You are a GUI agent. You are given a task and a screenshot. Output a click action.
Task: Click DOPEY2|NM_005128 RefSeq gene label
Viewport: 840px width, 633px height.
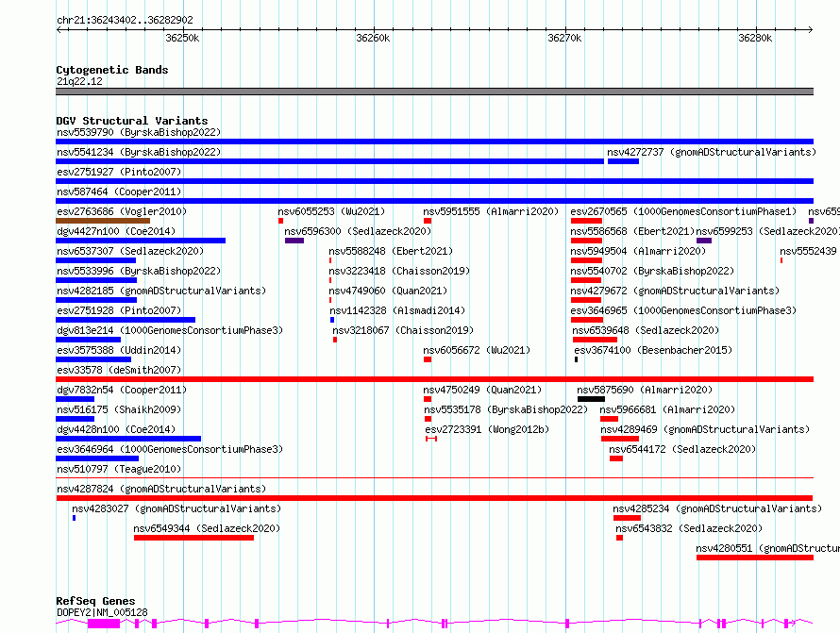pyautogui.click(x=102, y=612)
